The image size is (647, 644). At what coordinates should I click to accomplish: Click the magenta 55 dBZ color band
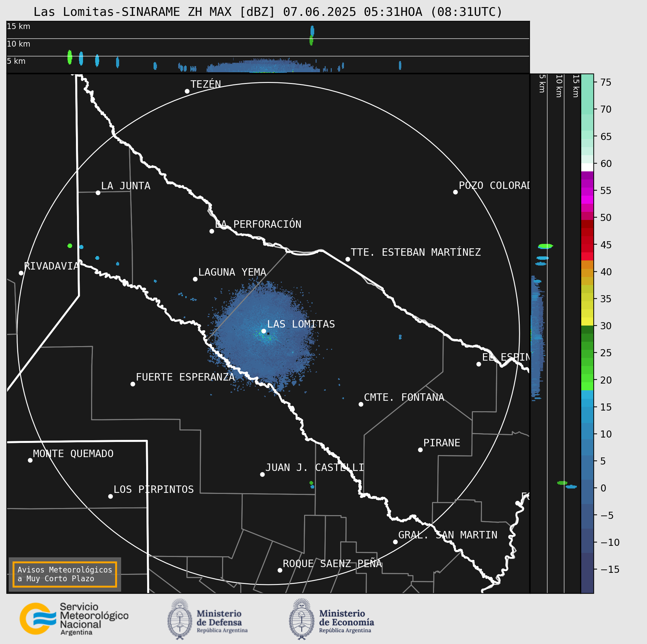coord(587,192)
